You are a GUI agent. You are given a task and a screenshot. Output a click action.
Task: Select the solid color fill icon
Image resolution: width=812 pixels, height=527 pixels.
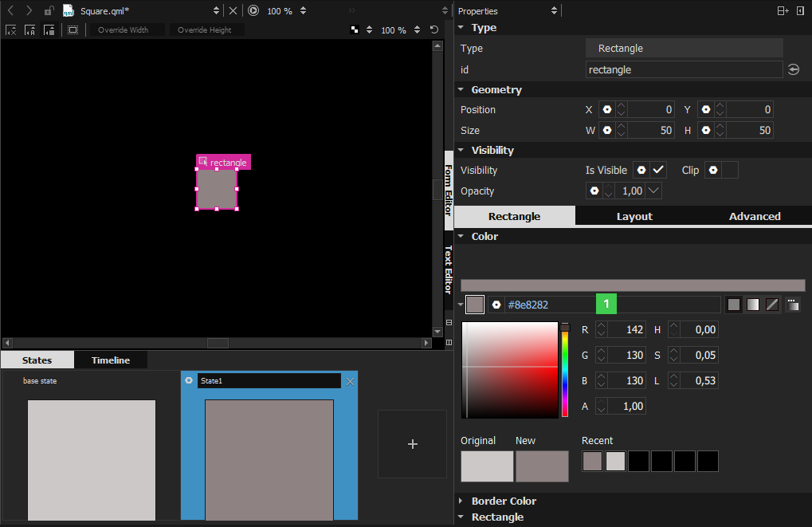click(x=734, y=305)
